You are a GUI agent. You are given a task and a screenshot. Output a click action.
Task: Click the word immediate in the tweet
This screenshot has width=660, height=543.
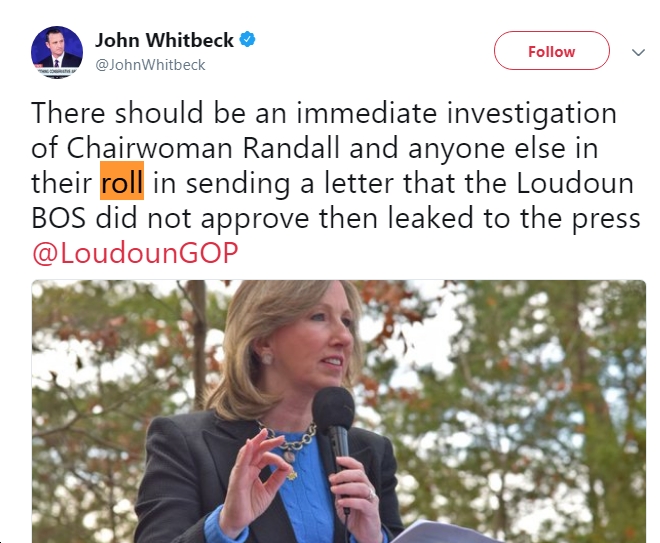click(x=367, y=113)
